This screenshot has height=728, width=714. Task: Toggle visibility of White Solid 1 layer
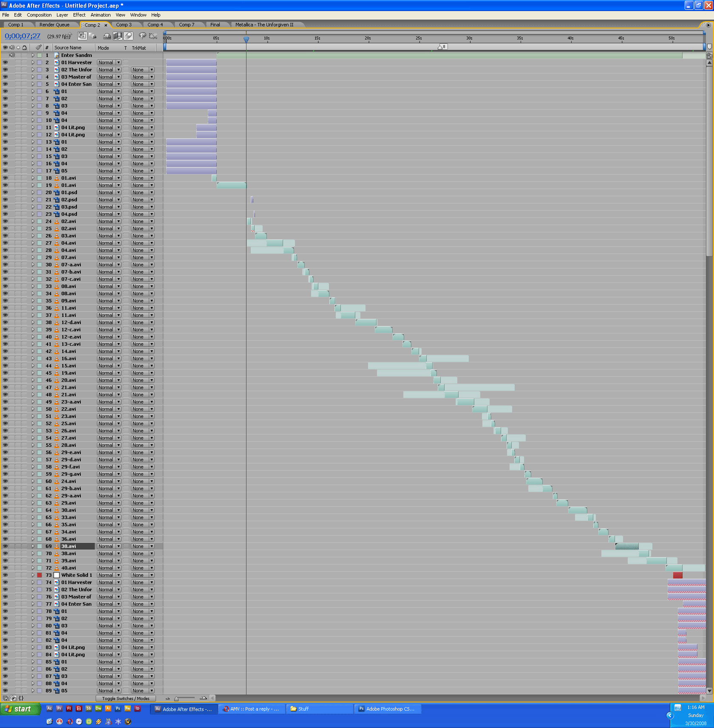[x=6, y=575]
